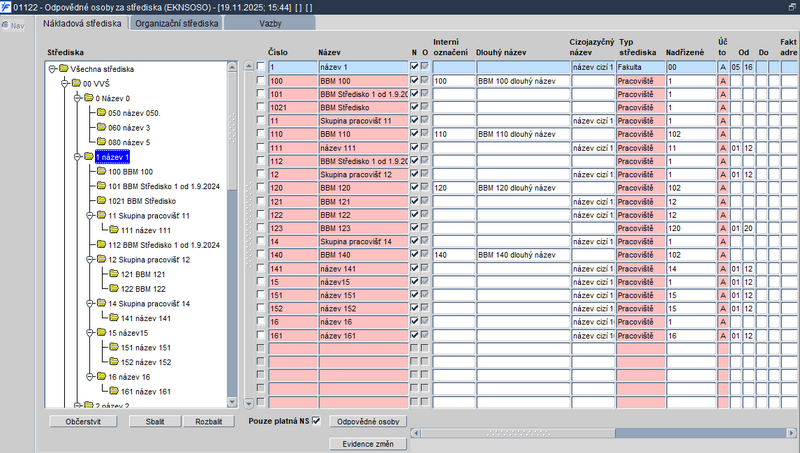Click folder icon of 080 název 5
Image resolution: width=800 pixels, height=453 pixels.
click(x=101, y=142)
